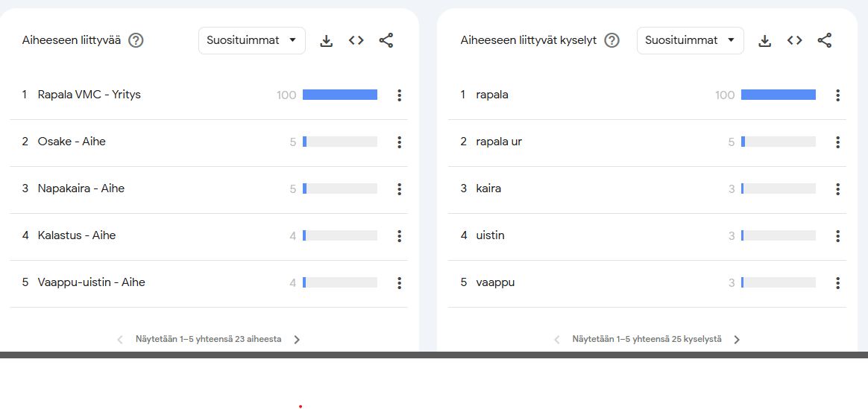Share the related queries card

(824, 40)
